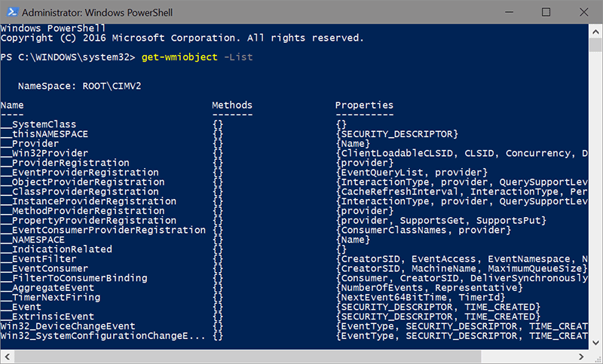This screenshot has height=364, width=603.
Task: Click the vertical scrollbar up arrow
Action: (595, 30)
